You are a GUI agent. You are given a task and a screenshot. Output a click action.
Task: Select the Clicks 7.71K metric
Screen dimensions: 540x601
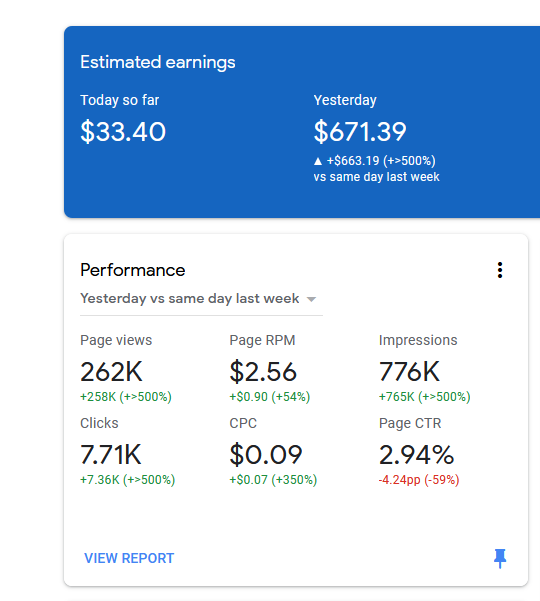pyautogui.click(x=111, y=455)
